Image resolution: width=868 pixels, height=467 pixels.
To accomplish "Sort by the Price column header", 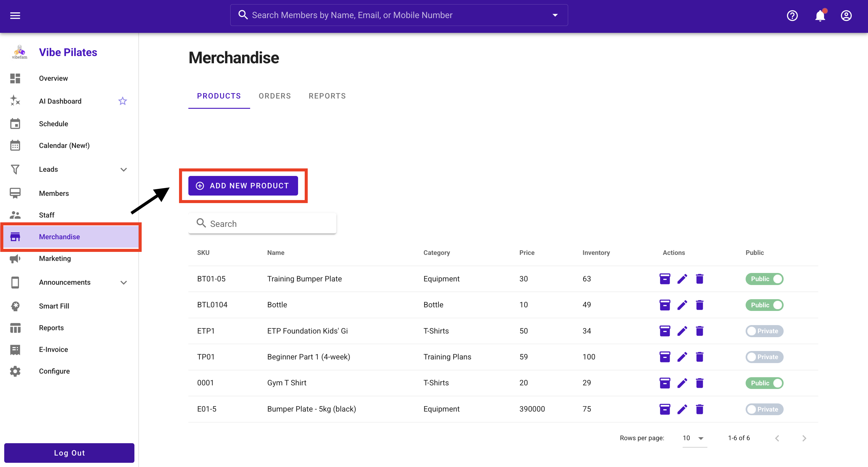I will tap(527, 253).
